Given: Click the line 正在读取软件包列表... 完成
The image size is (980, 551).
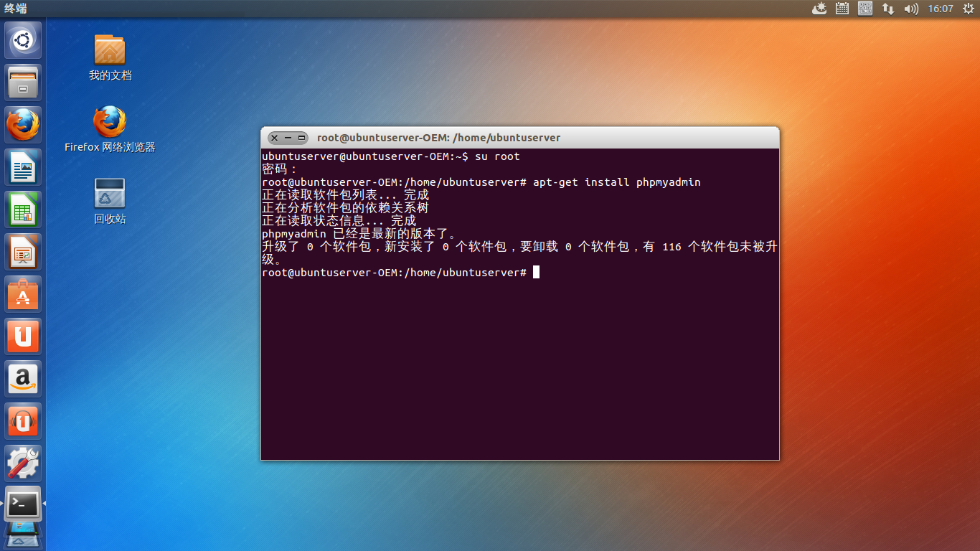Looking at the screenshot, I should [345, 195].
